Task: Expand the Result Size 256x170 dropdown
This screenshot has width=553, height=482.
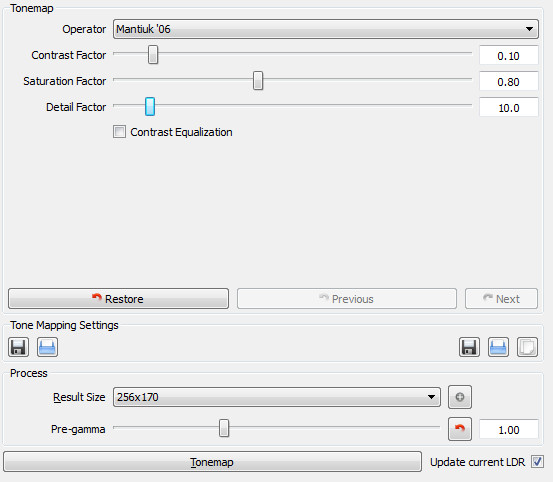Action: click(x=277, y=397)
